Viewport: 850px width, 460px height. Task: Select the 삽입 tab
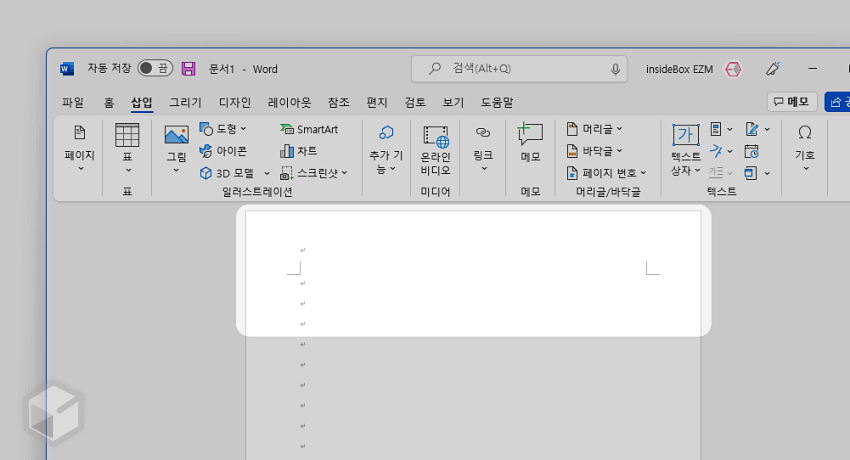coord(141,102)
